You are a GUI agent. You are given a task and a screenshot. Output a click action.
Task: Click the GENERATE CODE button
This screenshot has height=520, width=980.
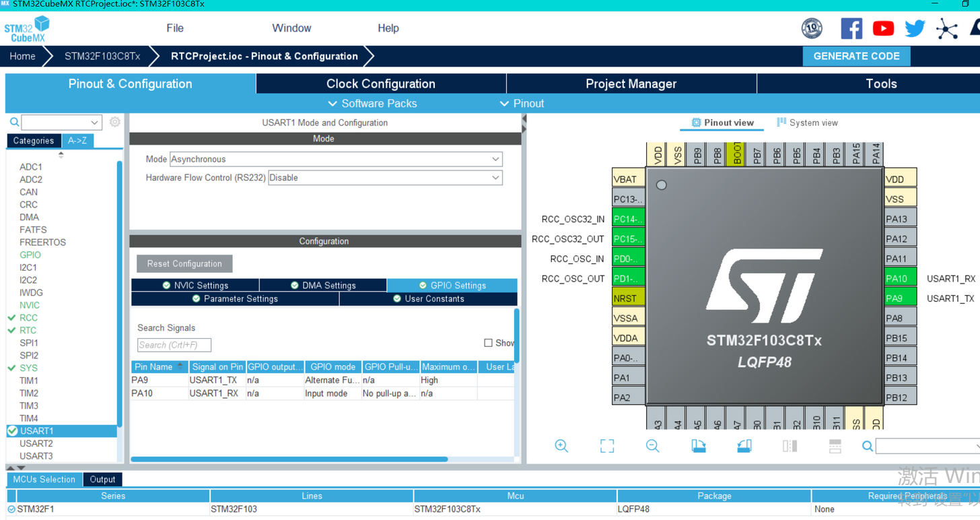(x=856, y=56)
